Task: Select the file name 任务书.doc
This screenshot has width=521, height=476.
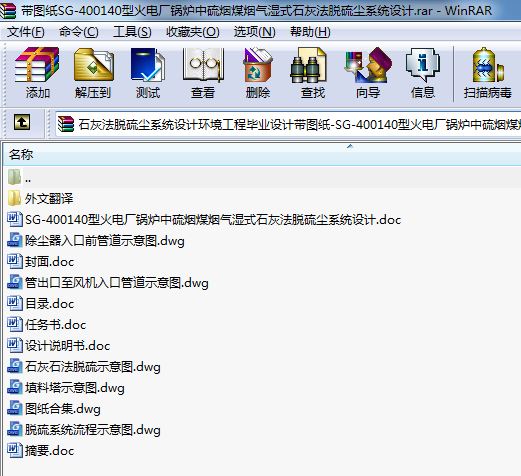Action: (x=55, y=325)
